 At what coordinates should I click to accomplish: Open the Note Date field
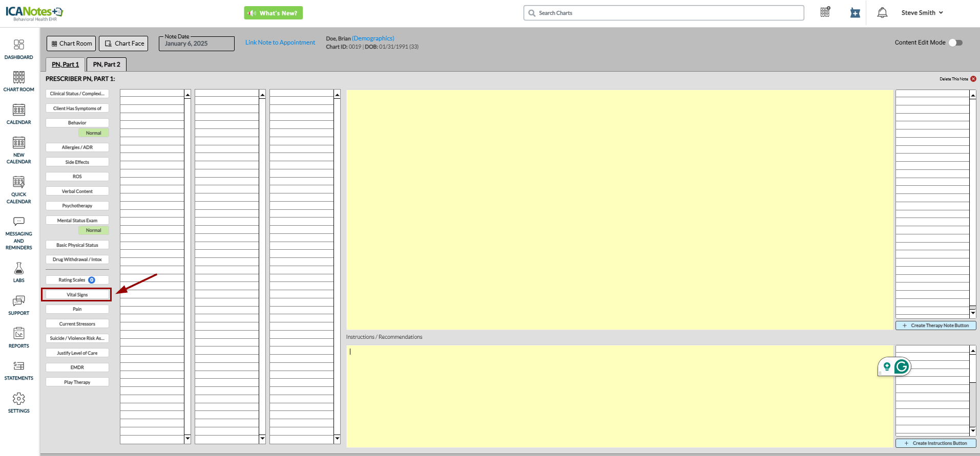[197, 44]
